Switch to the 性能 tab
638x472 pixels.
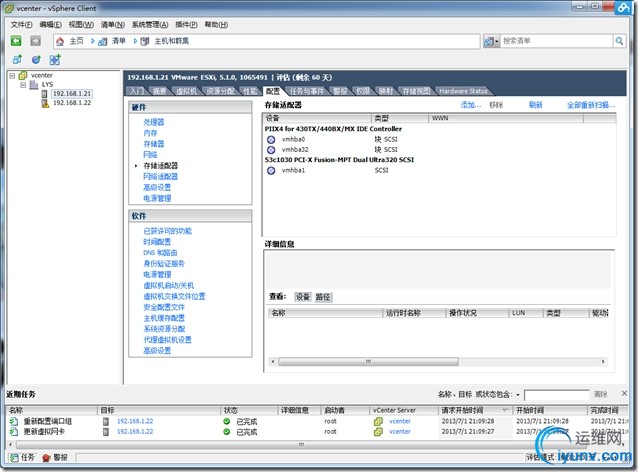[x=250, y=91]
